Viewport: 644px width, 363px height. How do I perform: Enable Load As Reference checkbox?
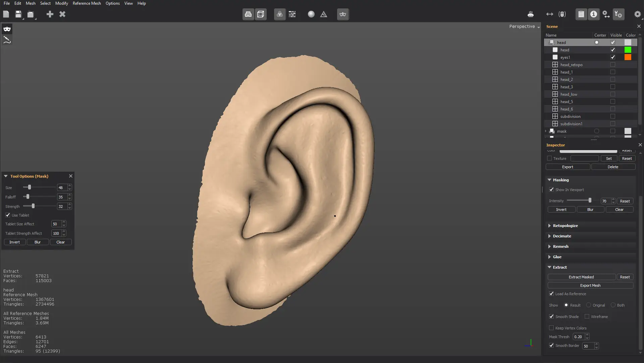coord(551,293)
